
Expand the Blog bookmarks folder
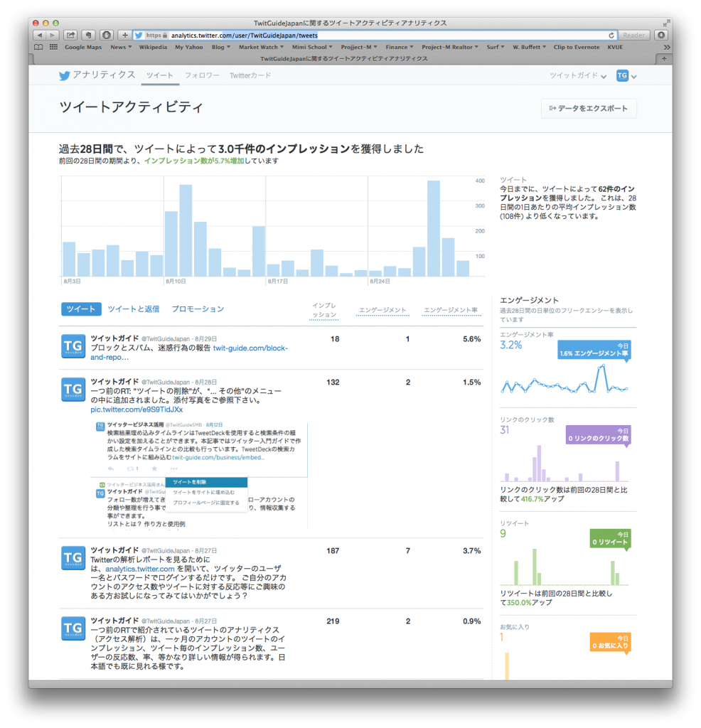tap(220, 47)
